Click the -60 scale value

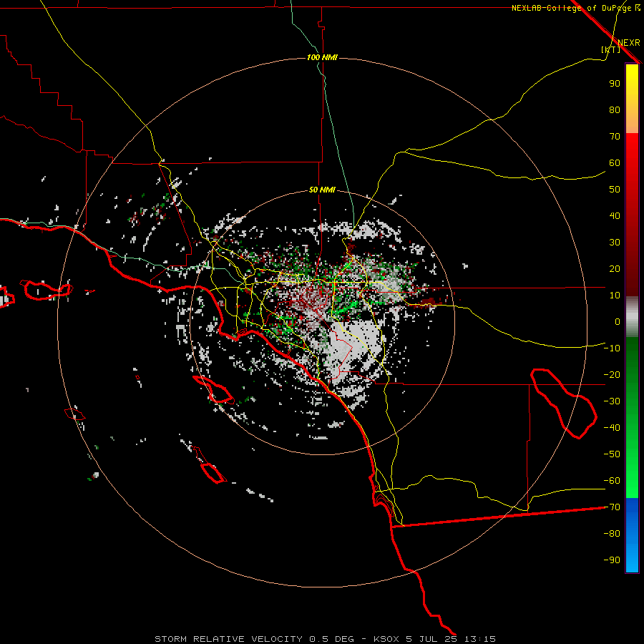(612, 481)
